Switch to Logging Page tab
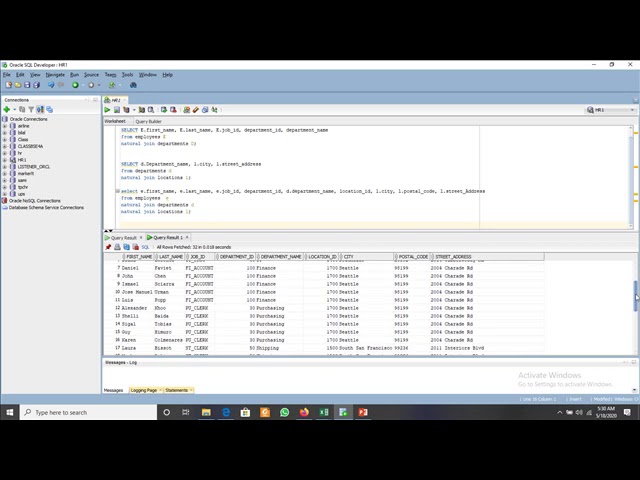Screen dimensions: 640x480 143,390
